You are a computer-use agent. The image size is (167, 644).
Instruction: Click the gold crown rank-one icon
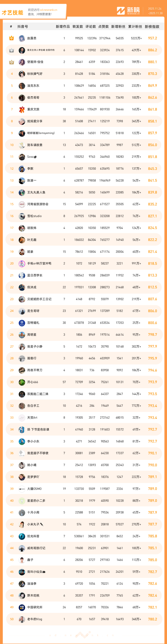11,38
